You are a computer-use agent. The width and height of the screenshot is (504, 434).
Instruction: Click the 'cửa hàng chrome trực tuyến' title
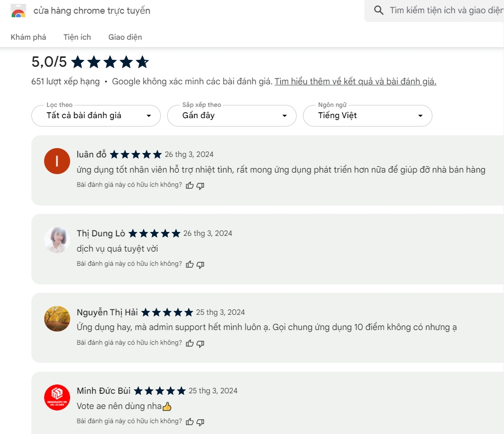tap(92, 11)
